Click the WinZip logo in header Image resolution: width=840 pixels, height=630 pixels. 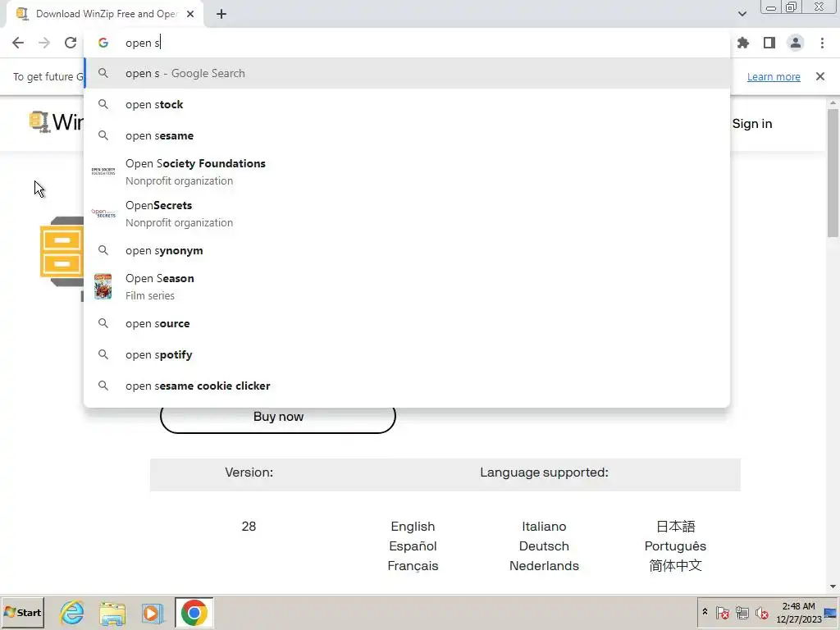pos(57,122)
